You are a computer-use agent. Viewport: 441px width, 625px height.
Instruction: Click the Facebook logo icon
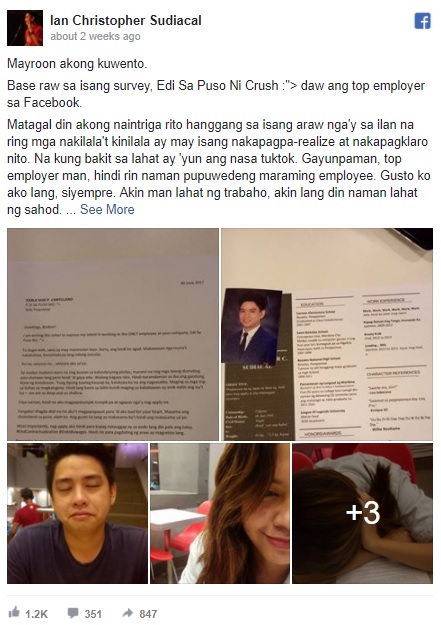[x=423, y=21]
